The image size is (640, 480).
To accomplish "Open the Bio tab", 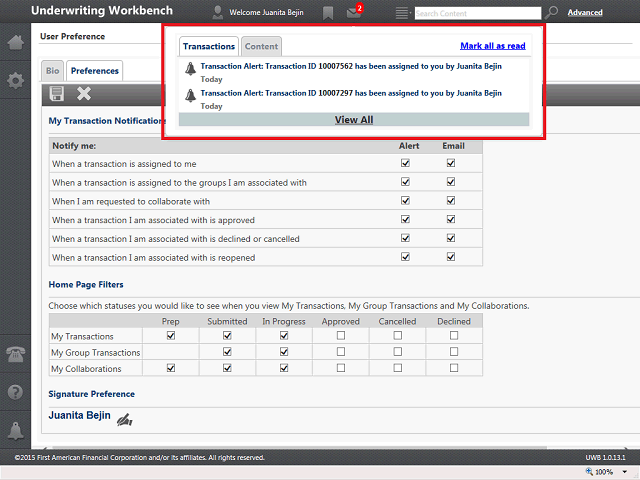I will tap(52, 71).
